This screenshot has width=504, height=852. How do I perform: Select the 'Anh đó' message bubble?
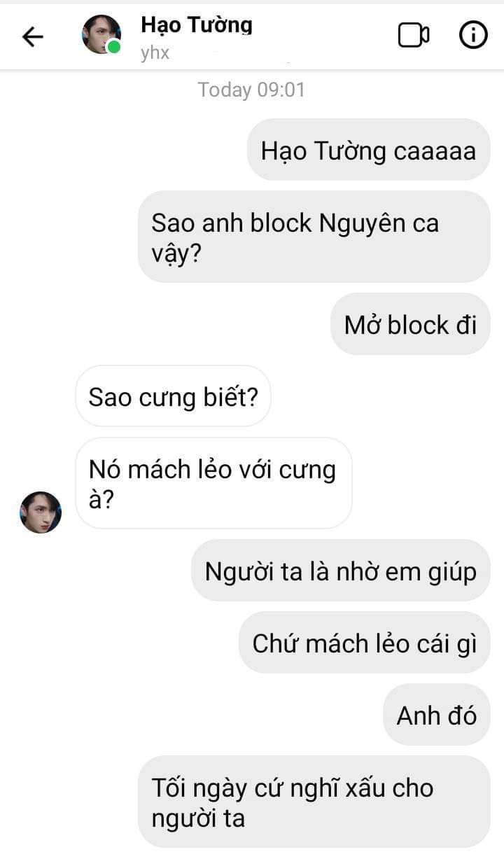[437, 715]
